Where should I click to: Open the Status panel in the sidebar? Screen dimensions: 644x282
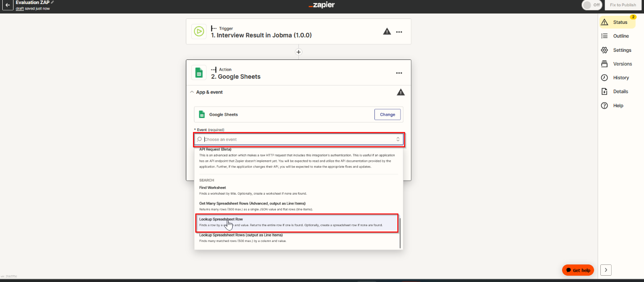pos(617,22)
